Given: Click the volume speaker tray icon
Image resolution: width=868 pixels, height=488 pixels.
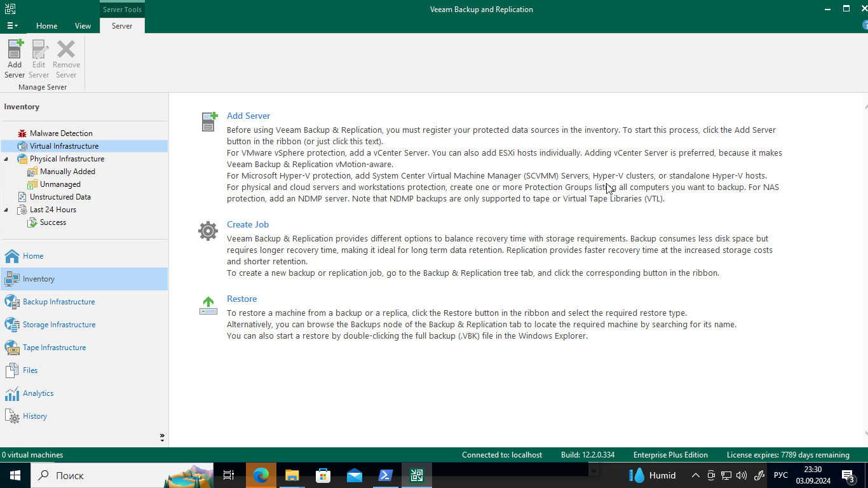Looking at the screenshot, I should [x=741, y=475].
